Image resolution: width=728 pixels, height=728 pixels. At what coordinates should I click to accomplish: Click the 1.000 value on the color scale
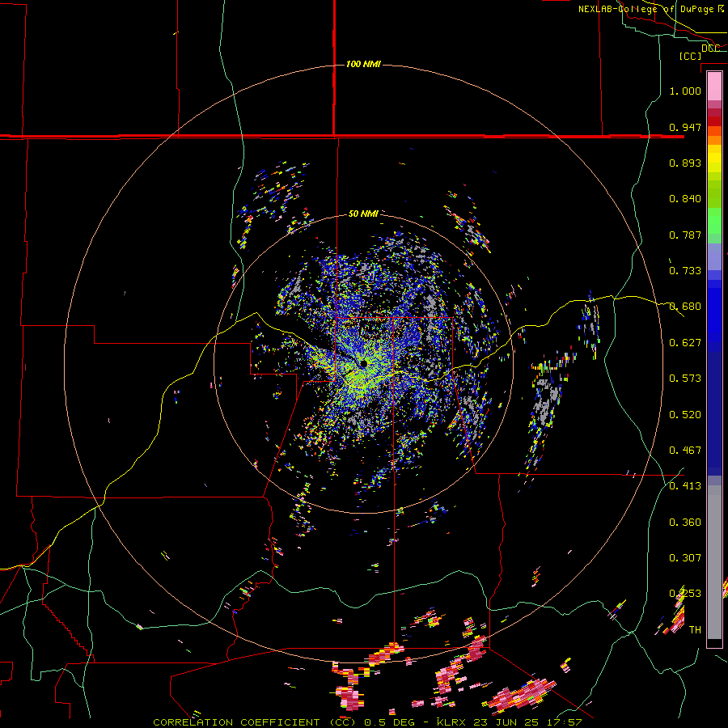pos(685,91)
